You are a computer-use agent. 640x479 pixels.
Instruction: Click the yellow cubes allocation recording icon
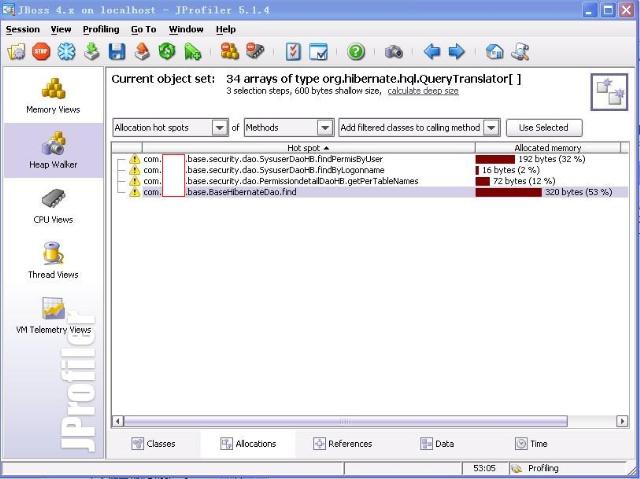[230, 52]
